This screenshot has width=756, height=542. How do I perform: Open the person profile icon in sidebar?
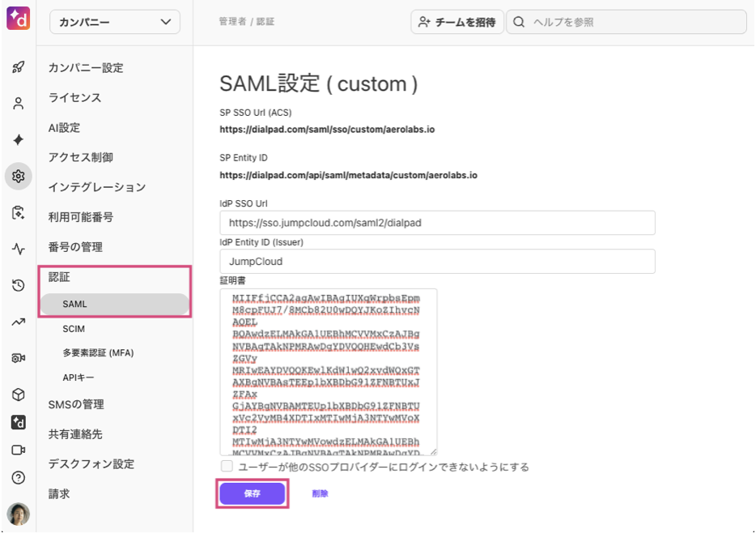[x=18, y=104]
